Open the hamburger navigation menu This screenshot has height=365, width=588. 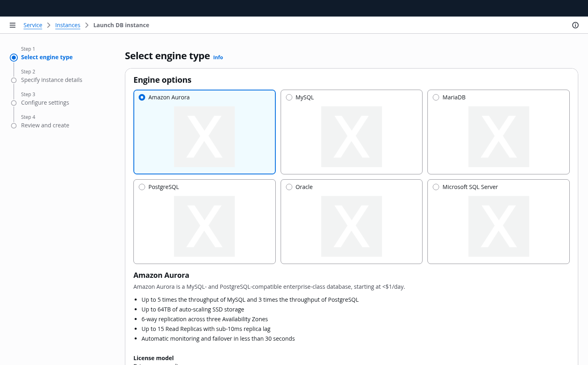(13, 25)
